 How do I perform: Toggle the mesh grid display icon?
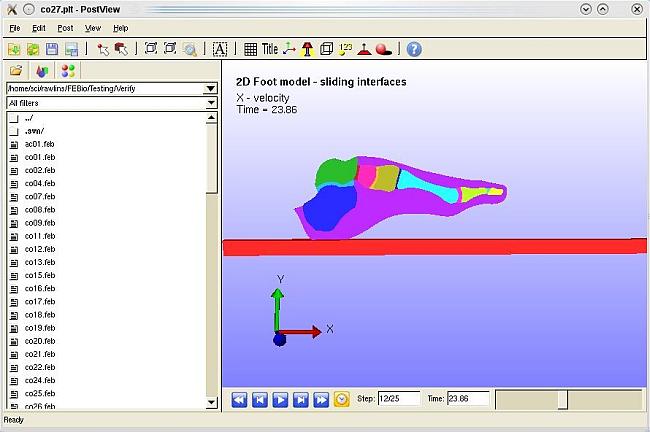[x=250, y=49]
